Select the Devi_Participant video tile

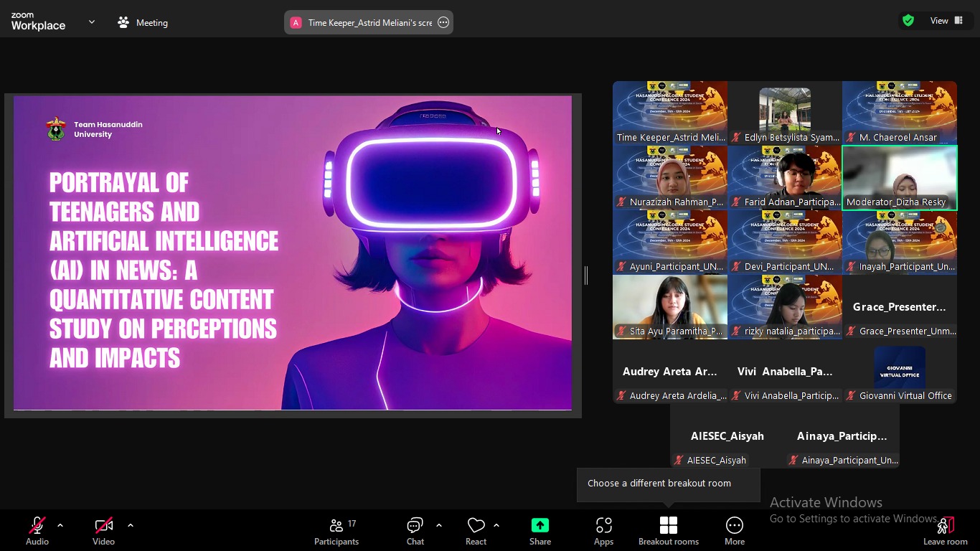click(x=785, y=242)
